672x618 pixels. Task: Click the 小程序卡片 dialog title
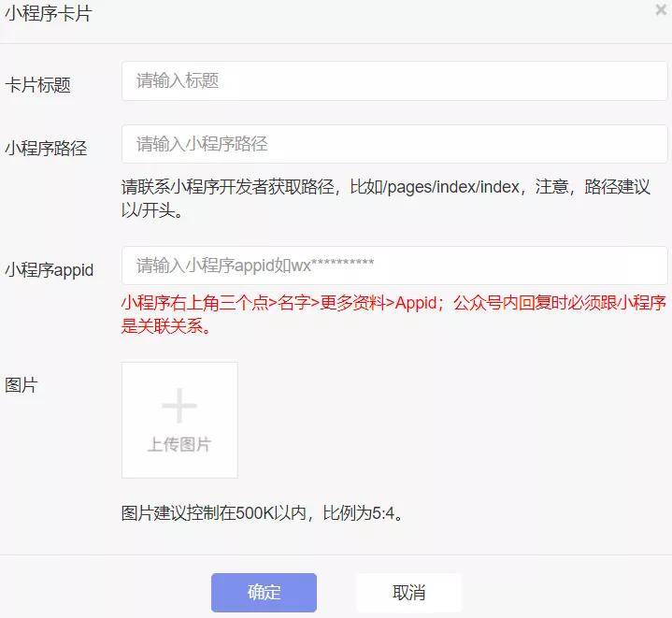pos(49,14)
